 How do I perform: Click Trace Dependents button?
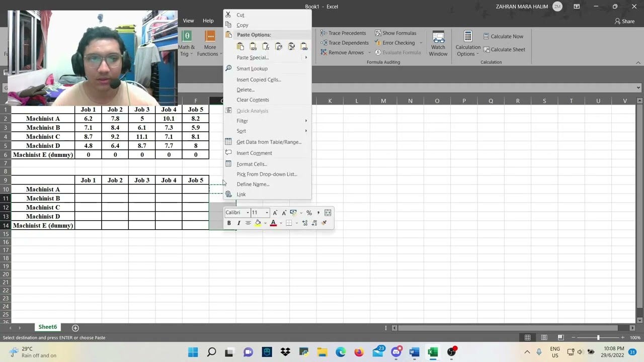pos(344,43)
